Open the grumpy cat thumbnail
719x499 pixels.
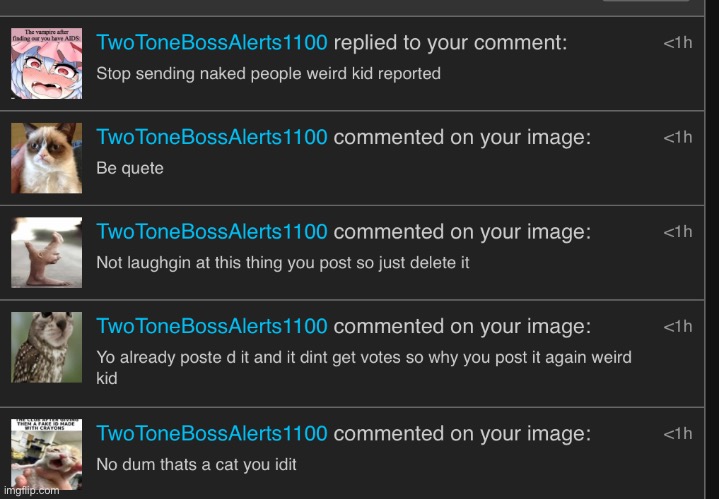46,158
